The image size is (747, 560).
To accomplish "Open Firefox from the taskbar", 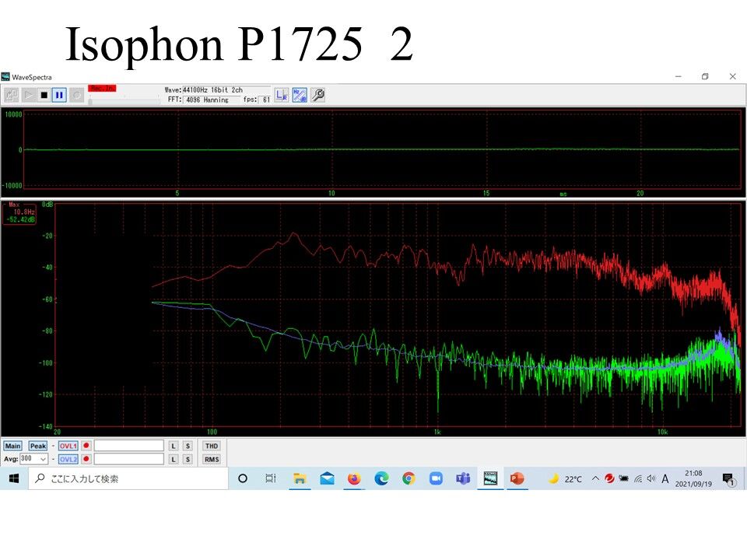I will (354, 478).
